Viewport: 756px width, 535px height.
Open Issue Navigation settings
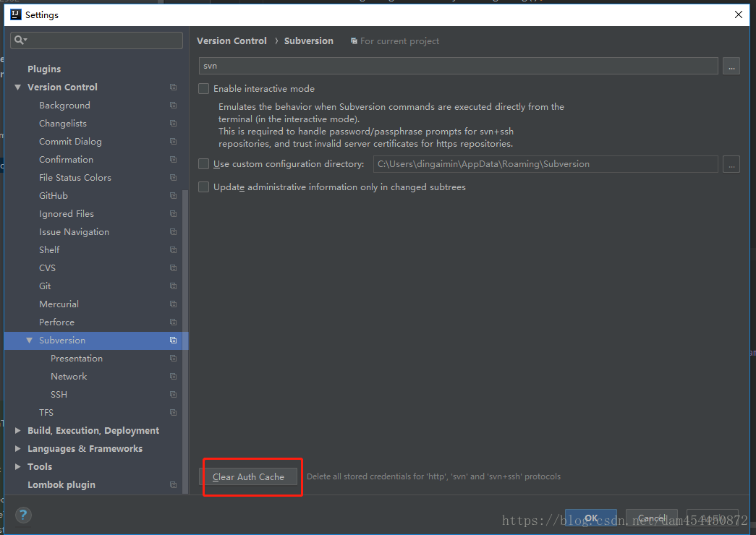click(75, 232)
